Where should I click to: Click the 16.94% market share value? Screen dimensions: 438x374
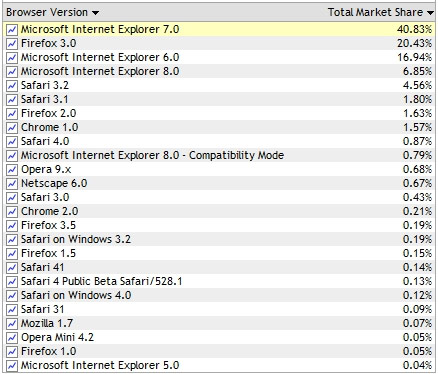[414, 57]
